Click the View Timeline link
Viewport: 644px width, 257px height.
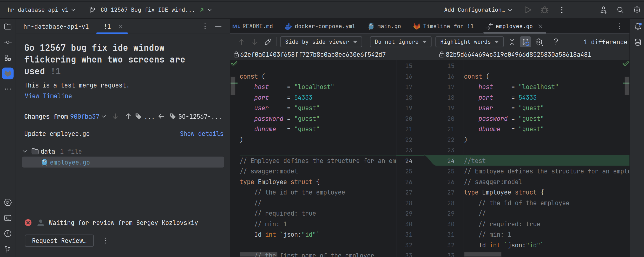(x=48, y=96)
